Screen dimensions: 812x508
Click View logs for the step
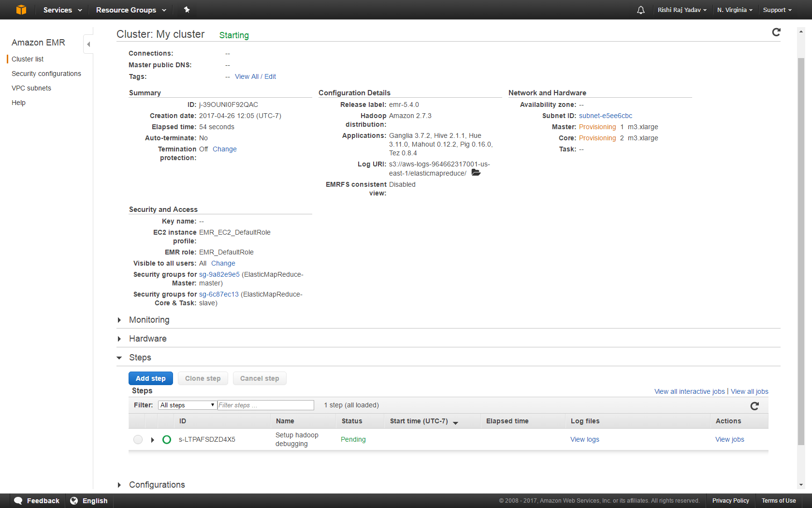585,439
